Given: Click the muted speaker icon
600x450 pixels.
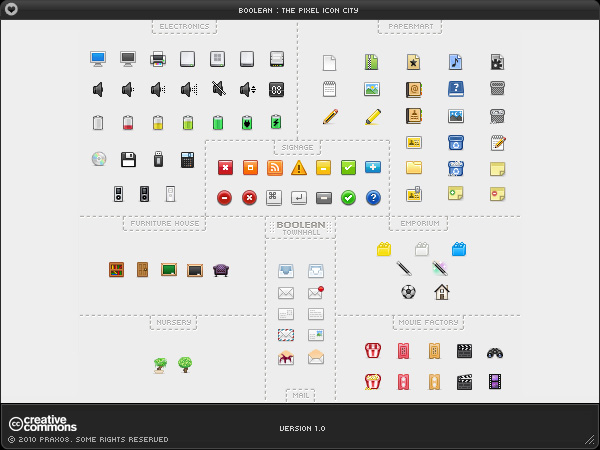Looking at the screenshot, I should pos(218,90).
